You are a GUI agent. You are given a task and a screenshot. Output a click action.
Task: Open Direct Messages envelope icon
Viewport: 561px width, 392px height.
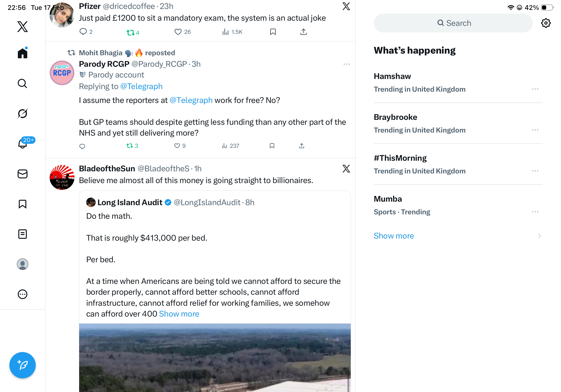tap(23, 174)
